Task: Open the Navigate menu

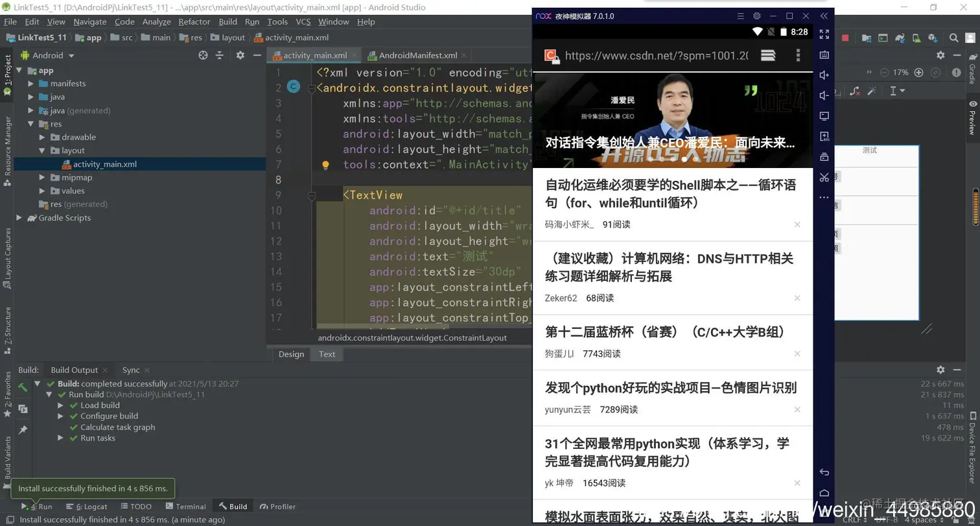Action: coord(90,21)
